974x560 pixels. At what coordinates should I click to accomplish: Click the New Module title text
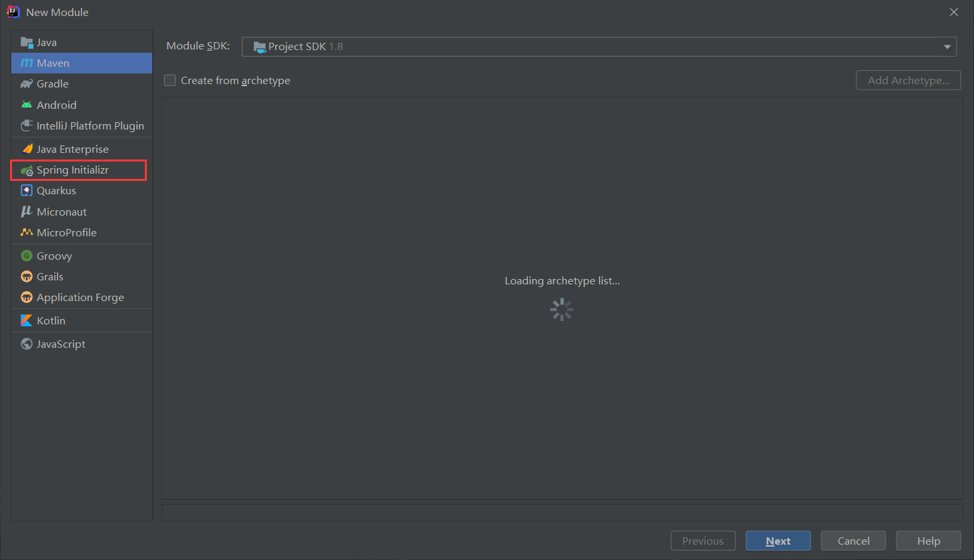57,12
